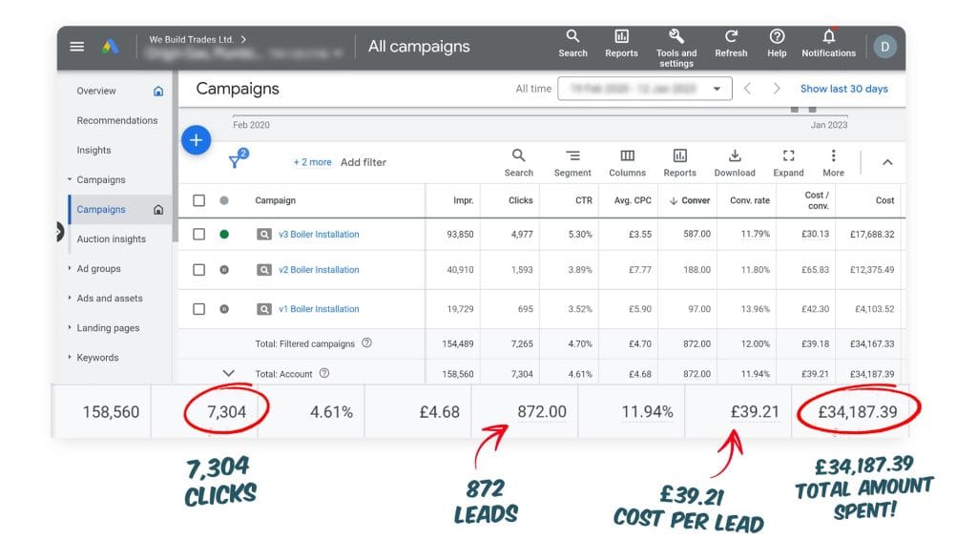This screenshot has height=560, width=977.
Task: Tick the v3 Boiler Installation checkbox
Action: pyautogui.click(x=198, y=234)
